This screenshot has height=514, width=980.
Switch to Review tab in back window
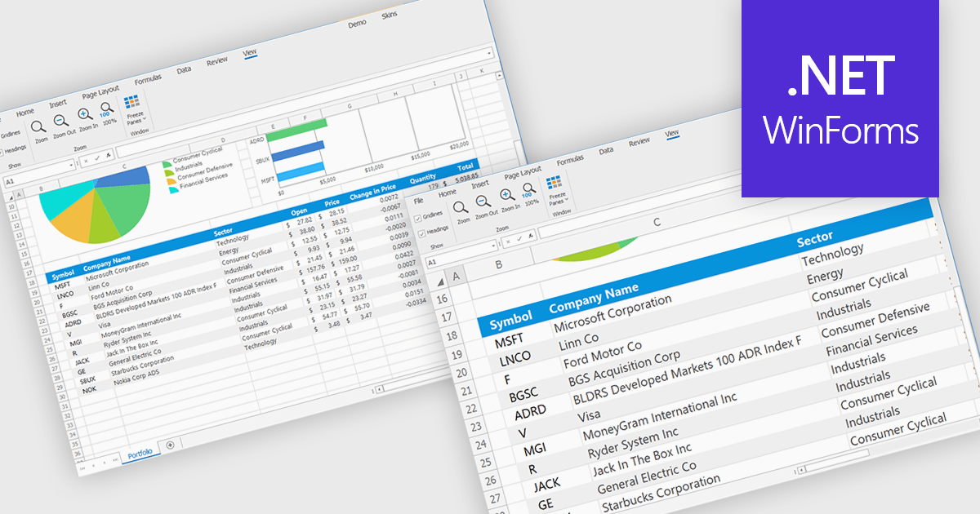(x=217, y=61)
